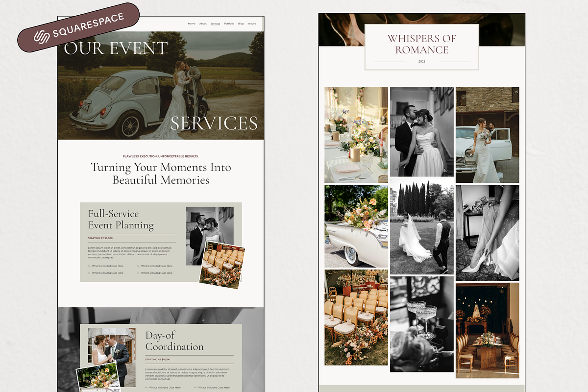The height and width of the screenshot is (392, 588).
Task: Expand lower-left "What's Included Goes Here" under Full-Service
Action: coord(106,273)
